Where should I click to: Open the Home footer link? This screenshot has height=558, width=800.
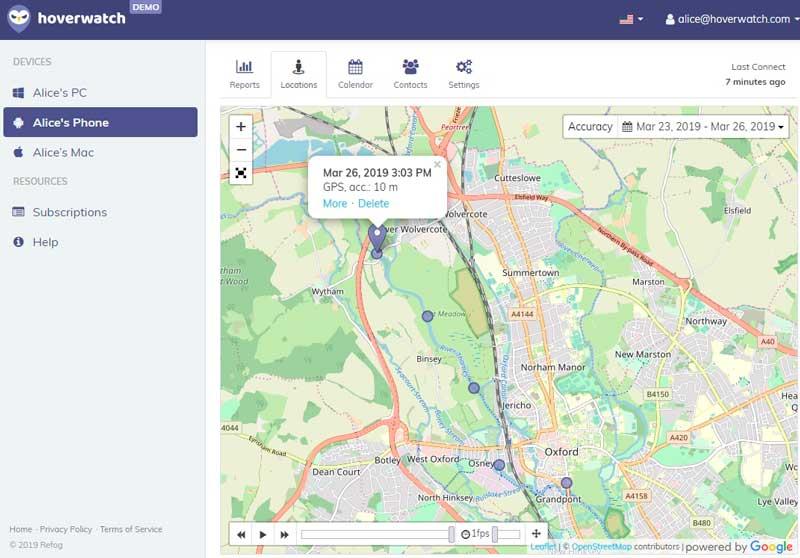pyautogui.click(x=20, y=529)
